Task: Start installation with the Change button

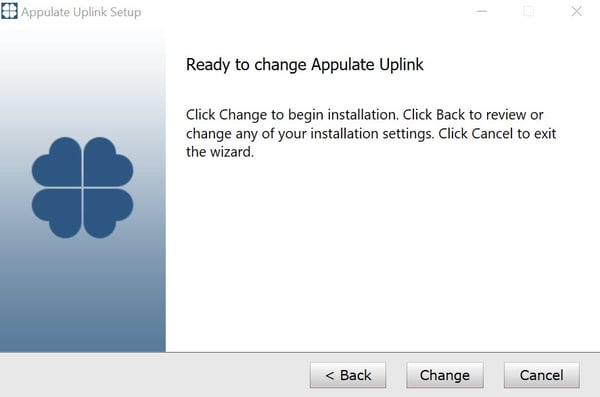Action: tap(445, 375)
